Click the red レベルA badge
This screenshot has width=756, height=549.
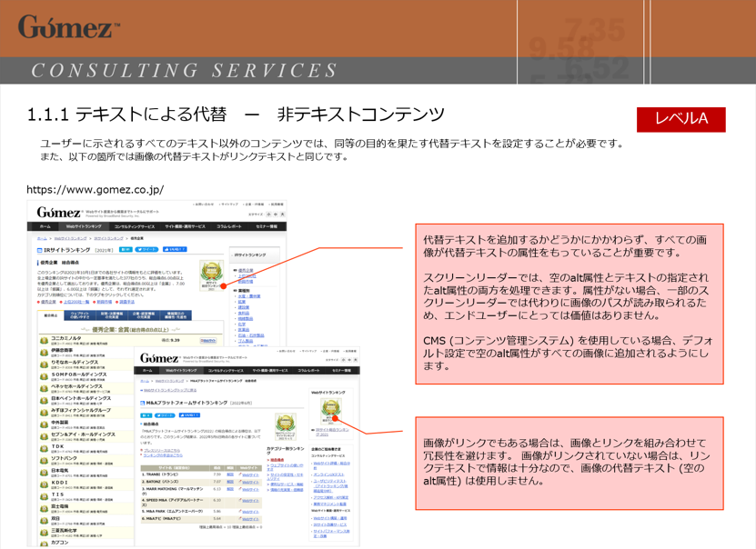pyautogui.click(x=680, y=119)
